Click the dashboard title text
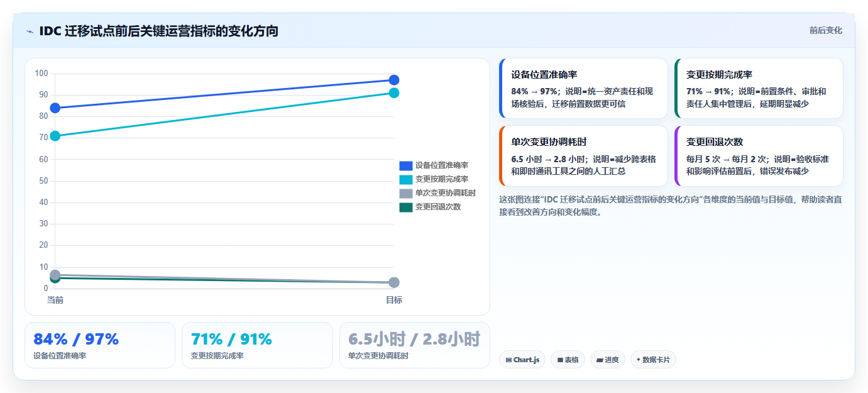The width and height of the screenshot is (868, 393). pos(158,31)
